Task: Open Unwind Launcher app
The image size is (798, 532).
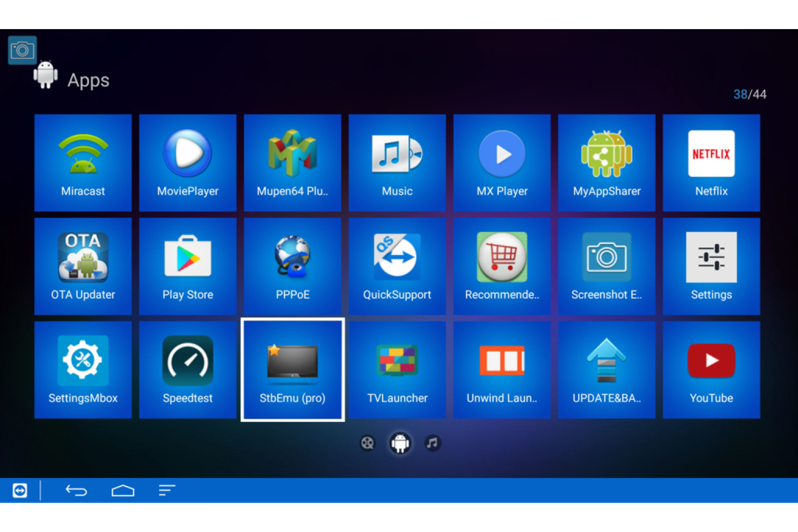Action: (x=502, y=369)
